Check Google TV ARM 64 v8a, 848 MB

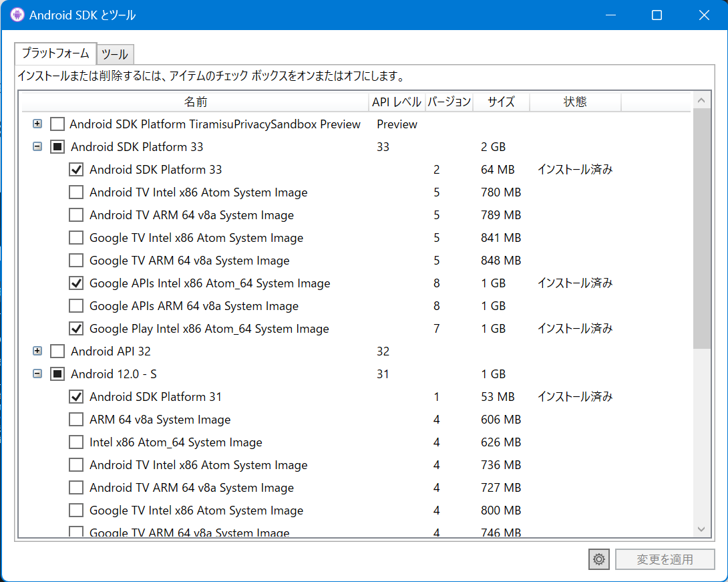pyautogui.click(x=76, y=261)
